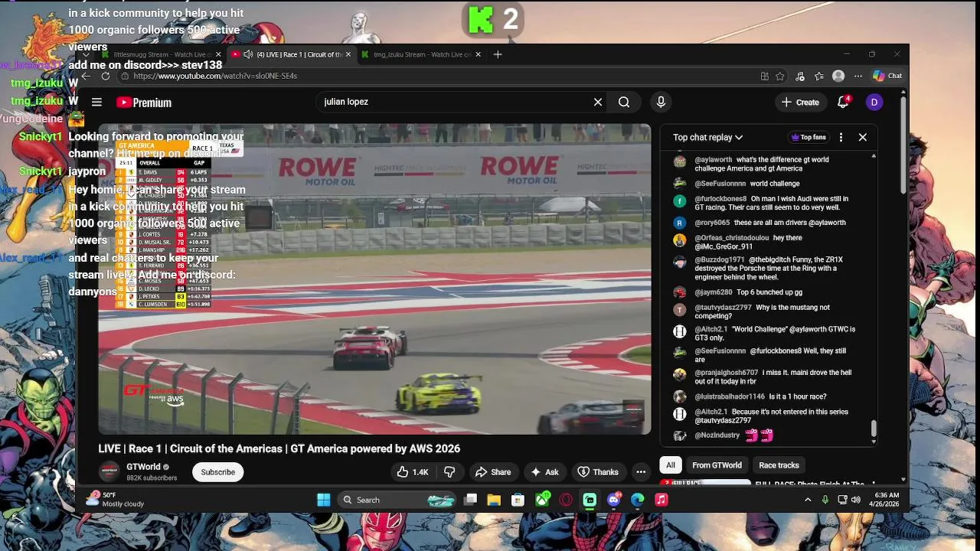
Task: Click the Share button
Action: [x=493, y=472]
